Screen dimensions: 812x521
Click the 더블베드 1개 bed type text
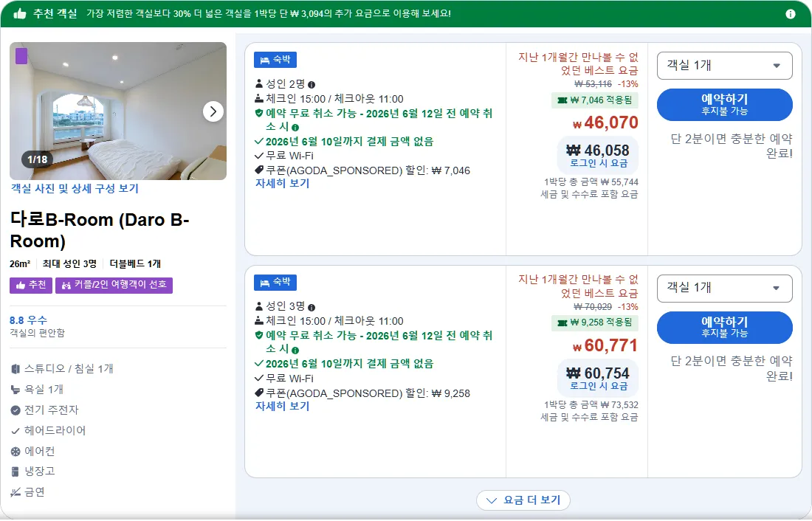click(x=135, y=264)
